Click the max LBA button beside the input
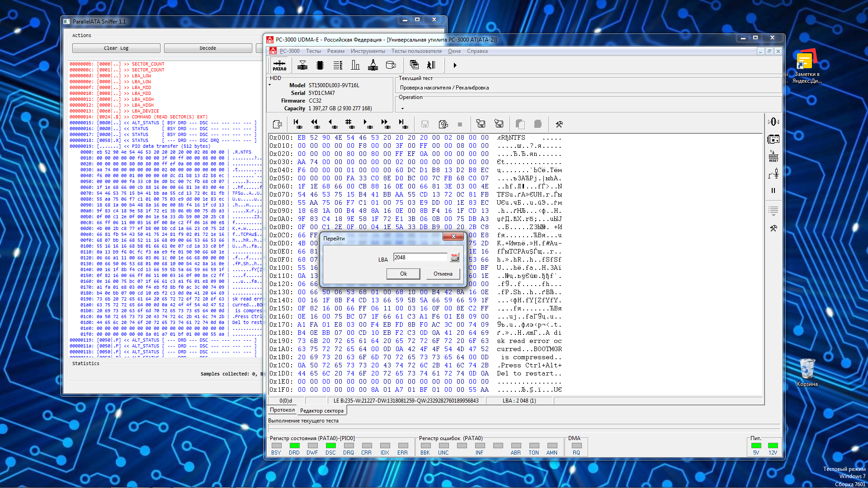Image resolution: width=868 pixels, height=488 pixels. tap(454, 257)
